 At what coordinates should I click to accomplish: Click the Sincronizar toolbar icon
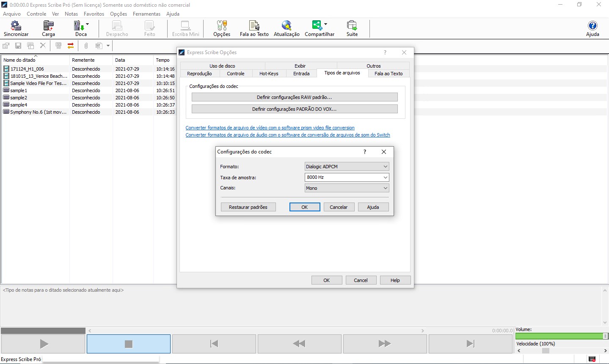pos(16,28)
